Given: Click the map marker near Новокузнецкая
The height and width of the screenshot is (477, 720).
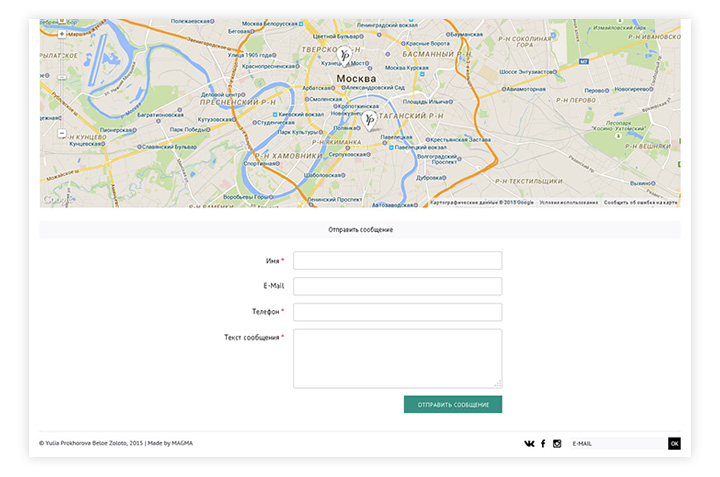Looking at the screenshot, I should (369, 120).
